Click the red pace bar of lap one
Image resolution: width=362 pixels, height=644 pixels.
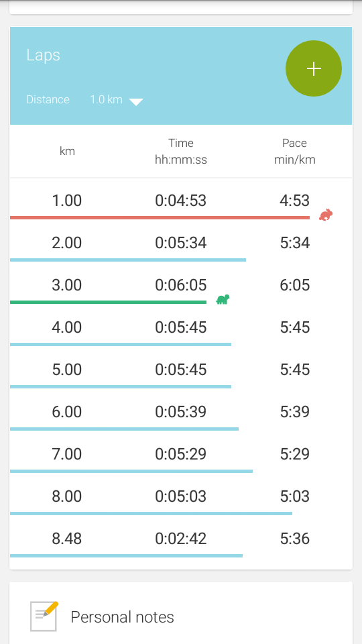point(160,217)
